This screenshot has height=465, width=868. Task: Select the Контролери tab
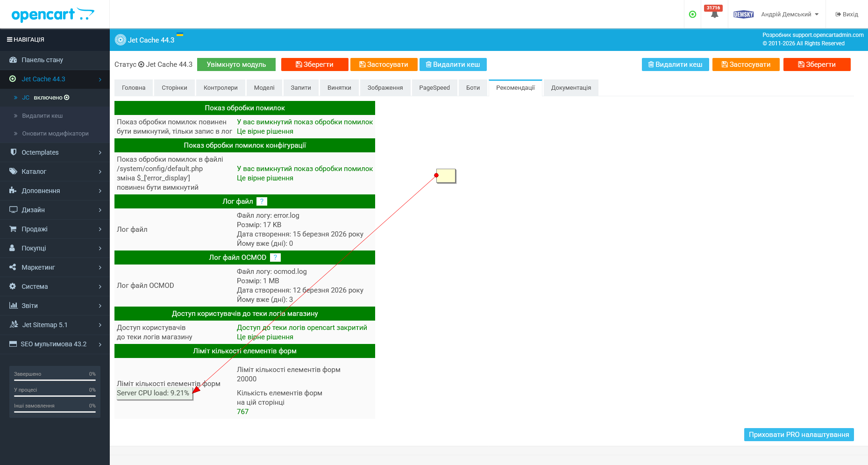(221, 88)
